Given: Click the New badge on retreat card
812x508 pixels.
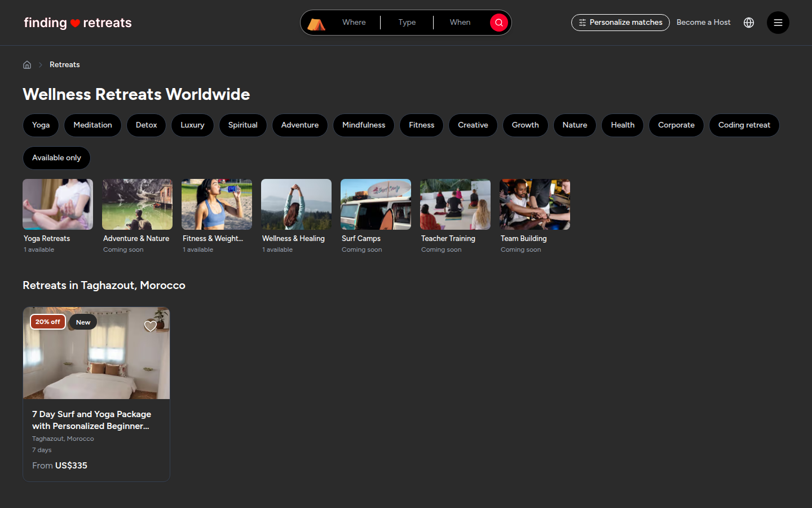Looking at the screenshot, I should 83,322.
